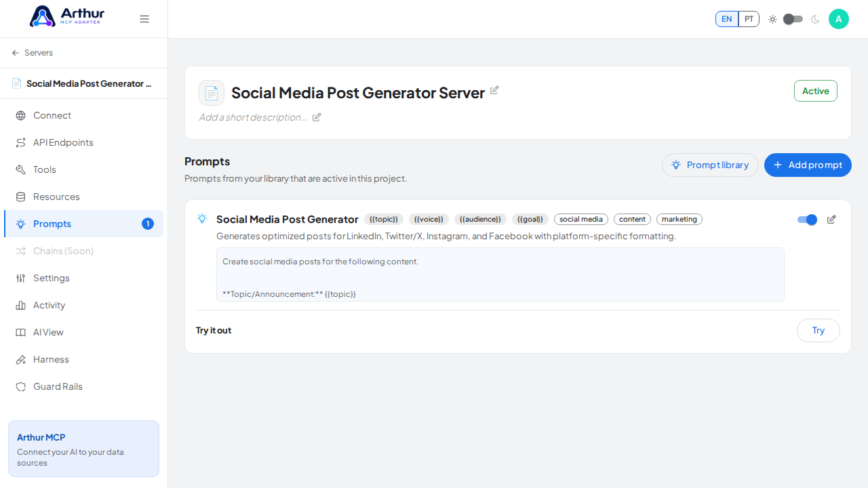
Task: Click the sun light-mode icon
Action: coord(772,19)
